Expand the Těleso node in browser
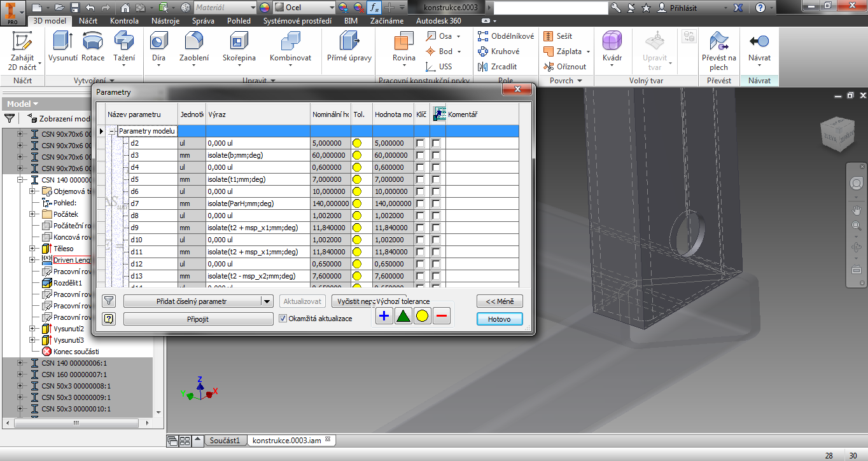Viewport: 868px width, 461px height. click(x=32, y=249)
